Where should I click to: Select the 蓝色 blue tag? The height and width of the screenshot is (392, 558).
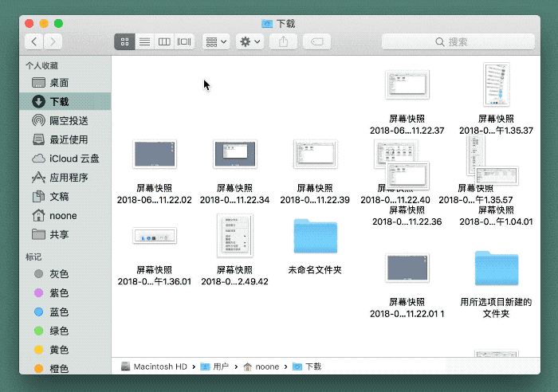click(59, 312)
